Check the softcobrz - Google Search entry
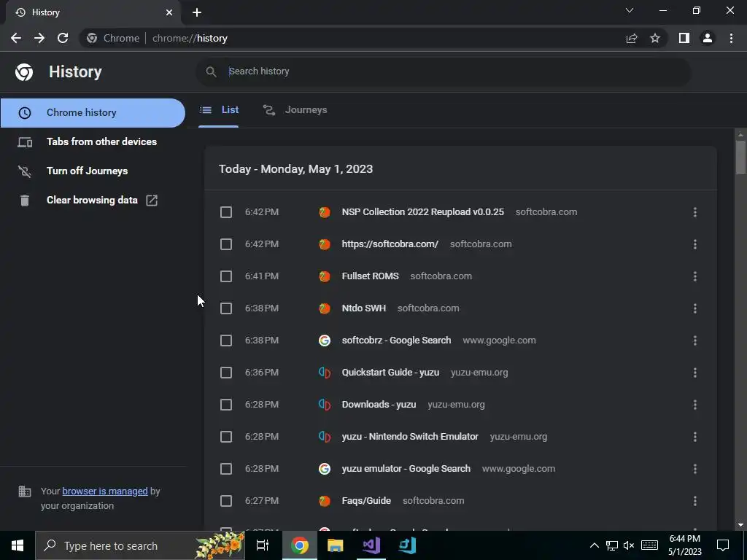 point(226,341)
